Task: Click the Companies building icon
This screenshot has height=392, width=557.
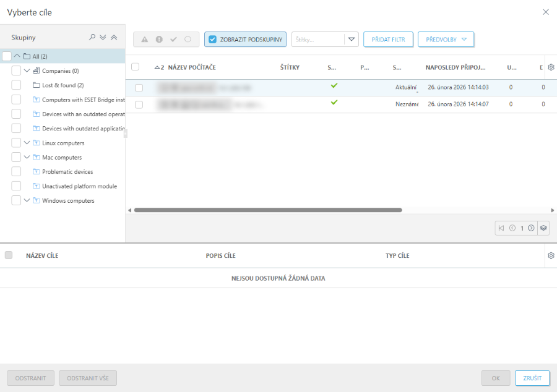Action: (x=37, y=70)
